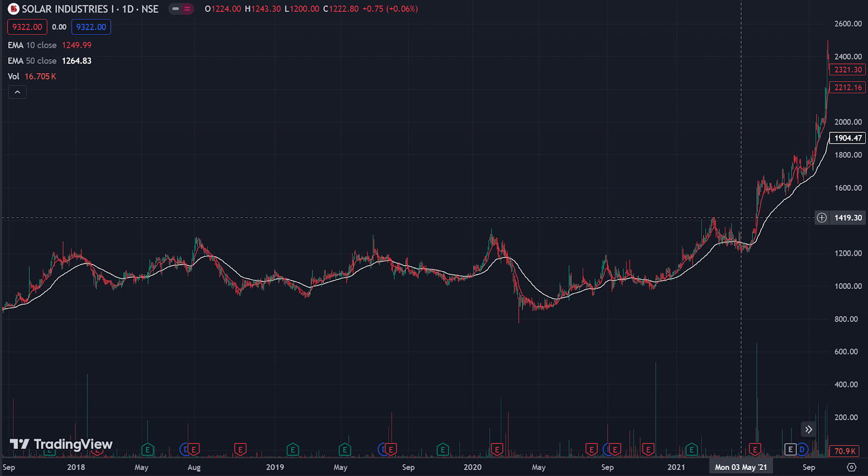Image resolution: width=868 pixels, height=476 pixels.
Task: Jump to latest bar with double-arrow button
Action: (808, 429)
